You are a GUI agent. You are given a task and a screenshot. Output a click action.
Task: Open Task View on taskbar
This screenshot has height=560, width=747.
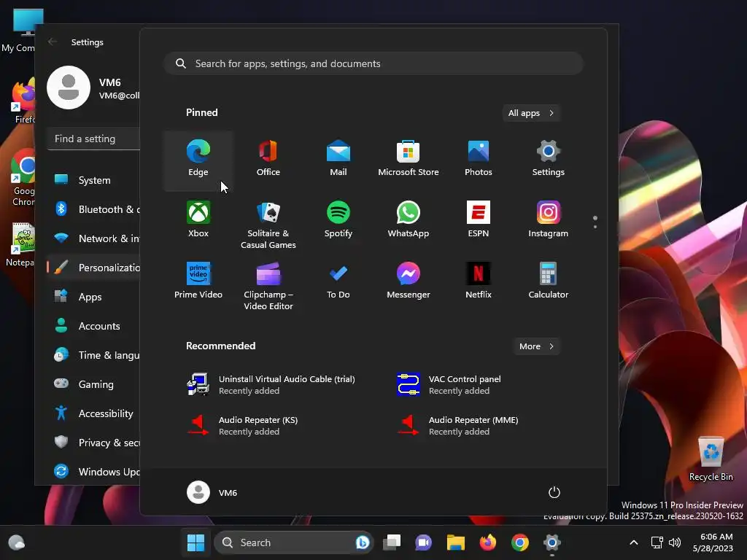(392, 542)
